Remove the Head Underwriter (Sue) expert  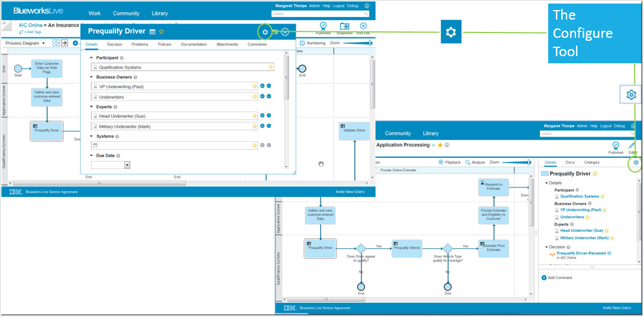point(269,116)
